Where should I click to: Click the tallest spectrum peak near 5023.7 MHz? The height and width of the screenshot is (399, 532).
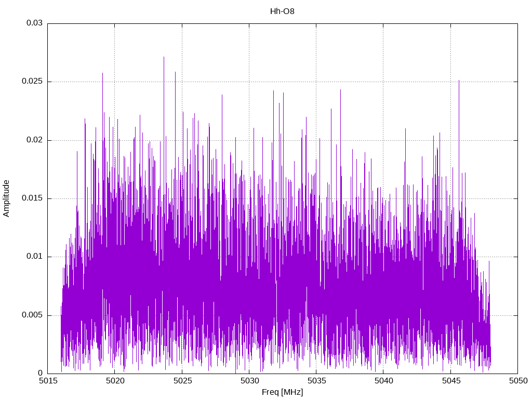coord(164,57)
